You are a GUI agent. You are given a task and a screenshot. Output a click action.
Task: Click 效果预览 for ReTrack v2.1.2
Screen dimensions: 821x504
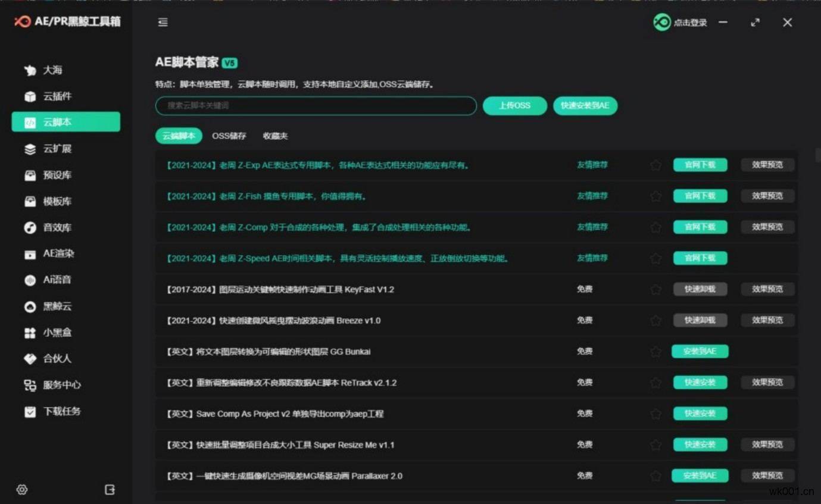click(x=767, y=383)
